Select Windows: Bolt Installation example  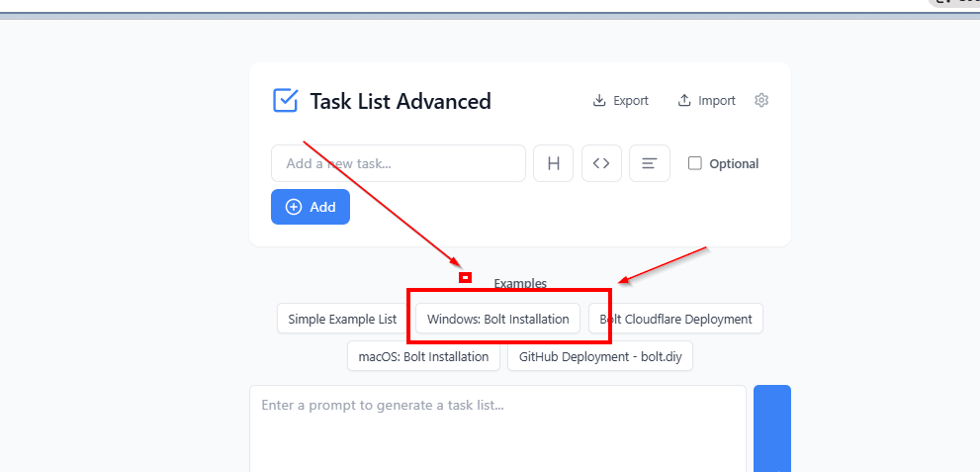click(x=497, y=319)
